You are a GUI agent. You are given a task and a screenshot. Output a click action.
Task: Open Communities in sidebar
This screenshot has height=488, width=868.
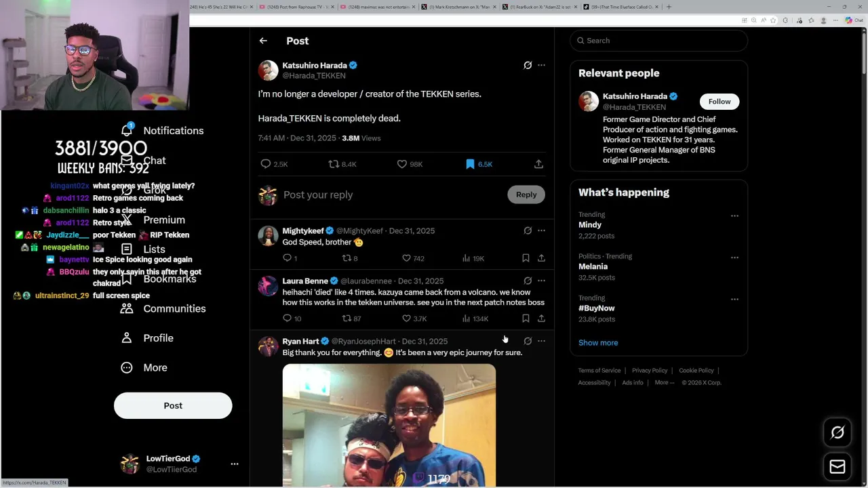point(163,308)
